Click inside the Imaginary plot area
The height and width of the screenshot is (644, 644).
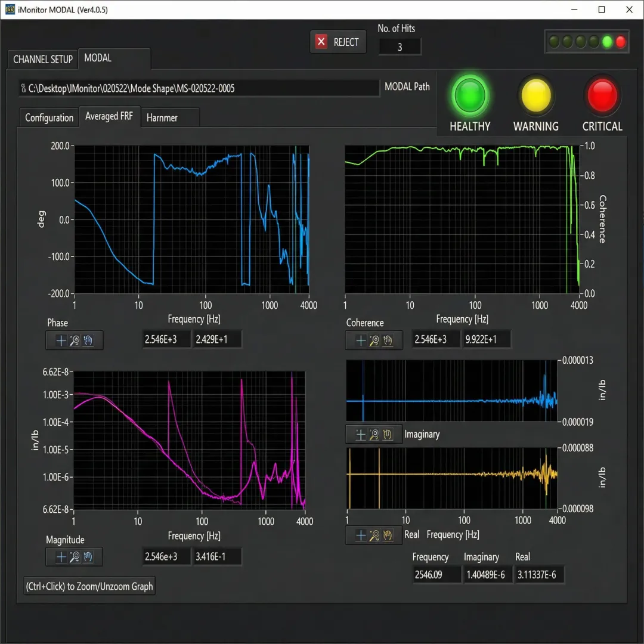click(452, 391)
